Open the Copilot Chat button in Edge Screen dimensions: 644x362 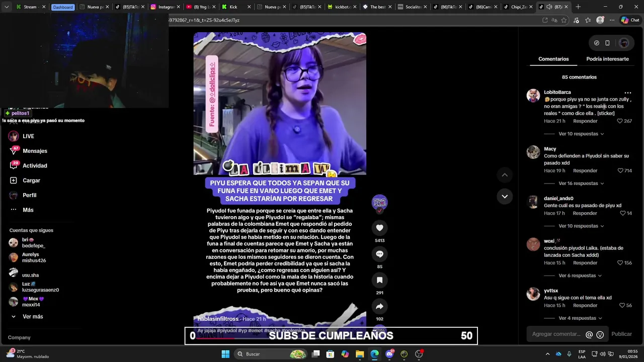point(631,20)
